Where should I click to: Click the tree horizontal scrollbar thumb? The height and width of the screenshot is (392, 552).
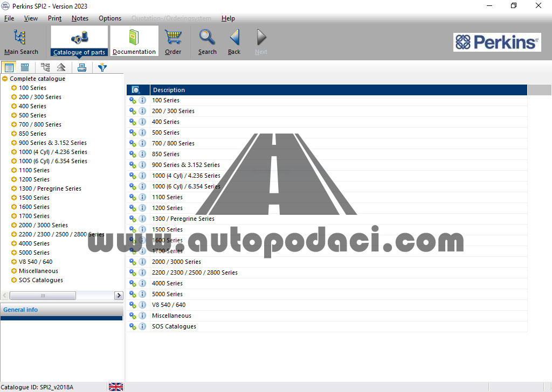point(43,295)
